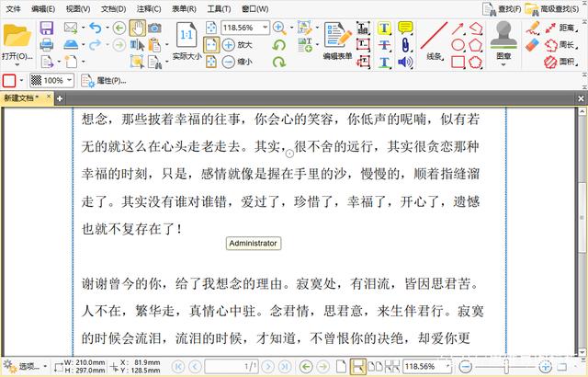The height and width of the screenshot is (377, 588).
Task: Click the Paste clipboard icon
Action: coord(154,45)
